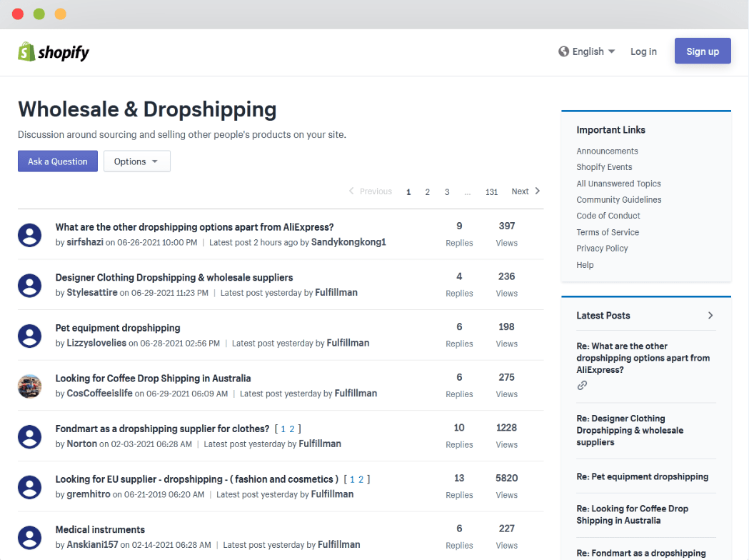The height and width of the screenshot is (560, 749).
Task: Go to page 2 of EU supplier topic
Action: click(x=361, y=479)
